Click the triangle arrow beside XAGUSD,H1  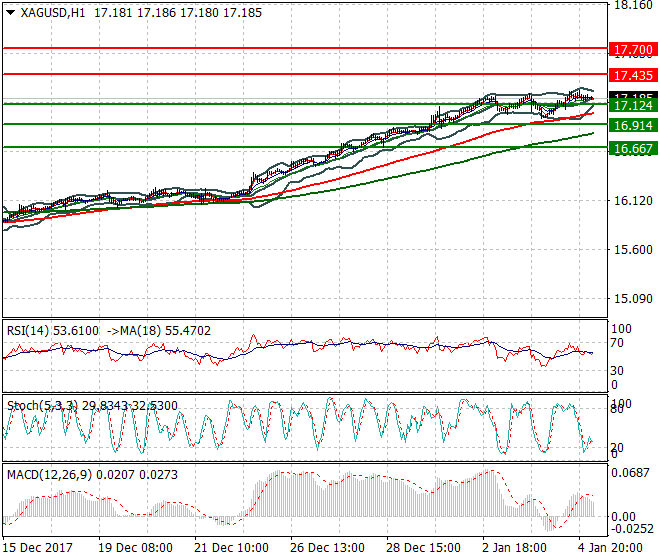tap(11, 13)
